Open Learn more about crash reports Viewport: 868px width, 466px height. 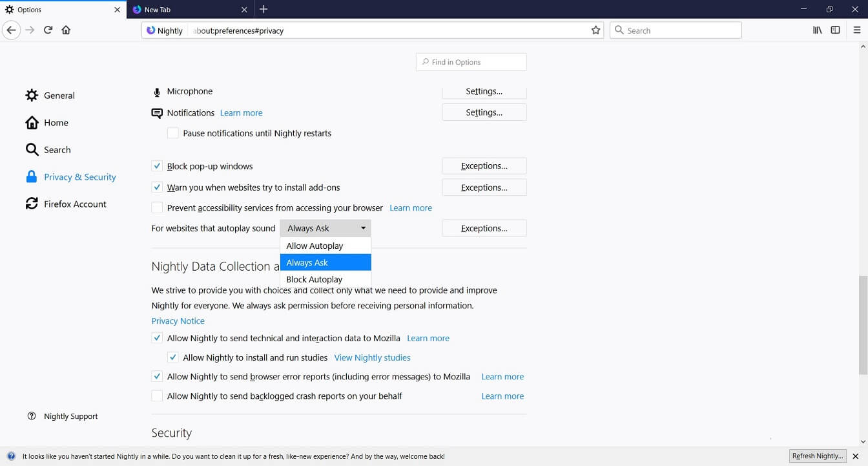click(x=502, y=396)
